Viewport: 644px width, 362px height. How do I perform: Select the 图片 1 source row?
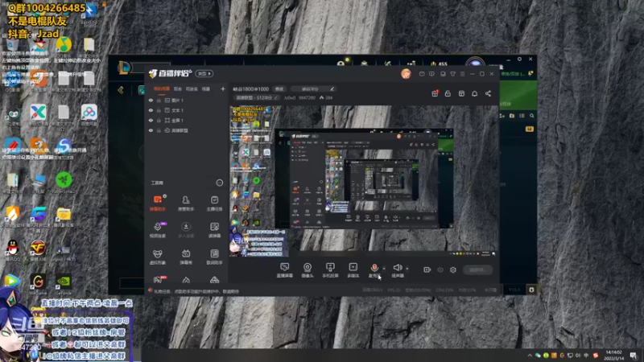(187, 100)
